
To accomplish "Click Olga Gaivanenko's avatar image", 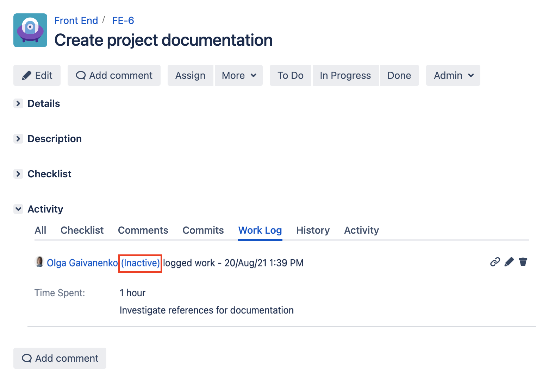I will (x=39, y=262).
